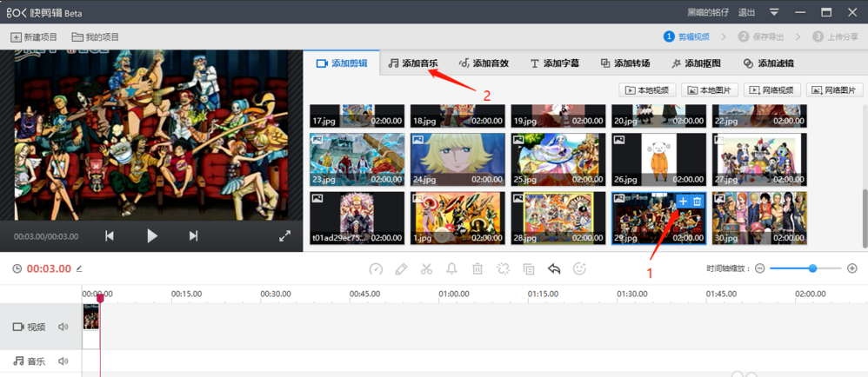Open 我的项目
The height and width of the screenshot is (377, 868).
click(95, 37)
